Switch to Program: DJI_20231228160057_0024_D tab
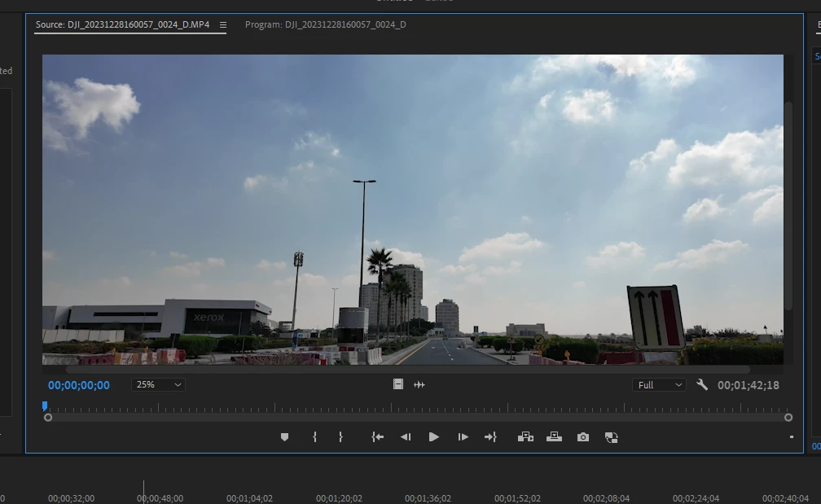The height and width of the screenshot is (504, 821). pos(326,24)
